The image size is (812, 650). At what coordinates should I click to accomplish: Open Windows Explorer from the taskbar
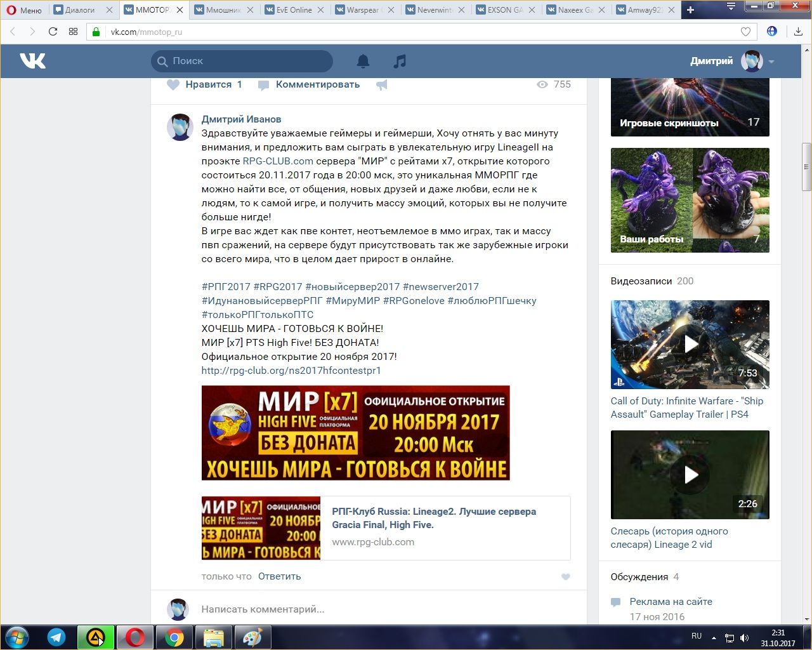click(x=214, y=637)
